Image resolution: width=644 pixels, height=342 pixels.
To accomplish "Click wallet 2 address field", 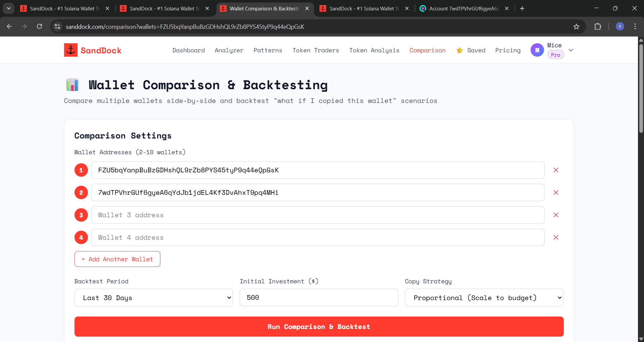I will tap(318, 192).
